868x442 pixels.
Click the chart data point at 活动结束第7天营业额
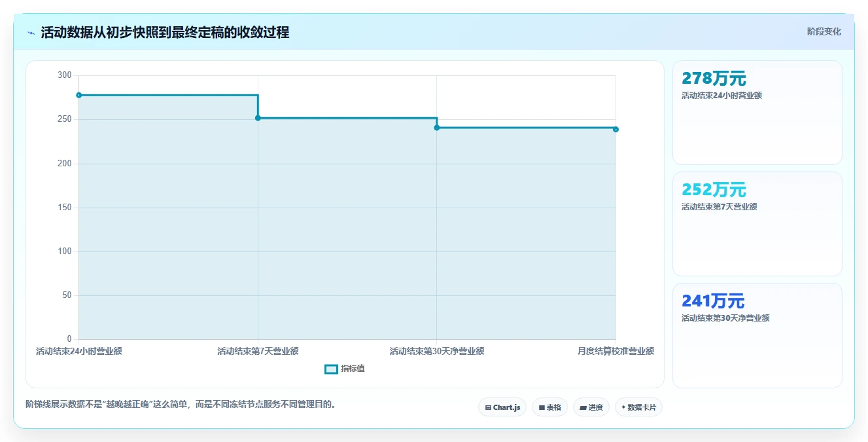point(258,118)
